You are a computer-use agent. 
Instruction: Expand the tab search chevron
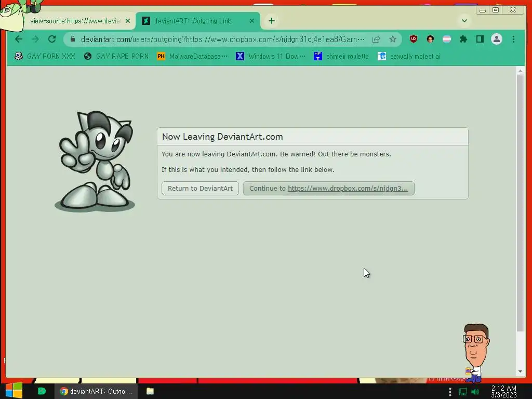464,21
